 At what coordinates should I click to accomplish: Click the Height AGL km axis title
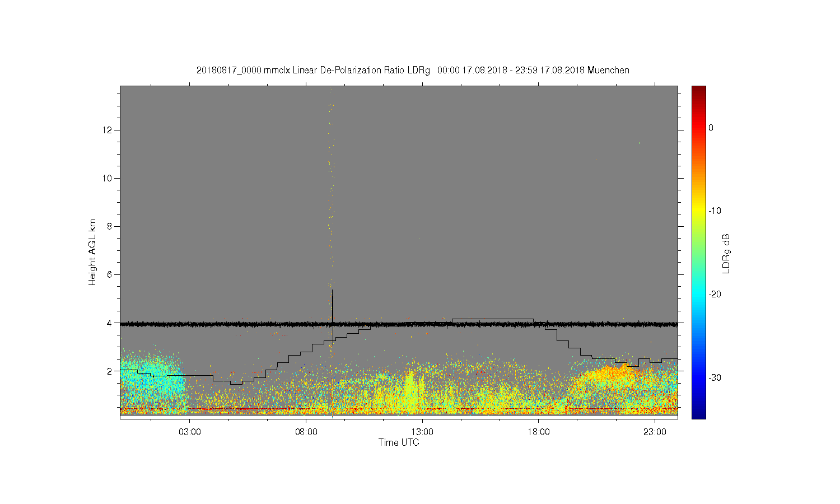coord(92,252)
